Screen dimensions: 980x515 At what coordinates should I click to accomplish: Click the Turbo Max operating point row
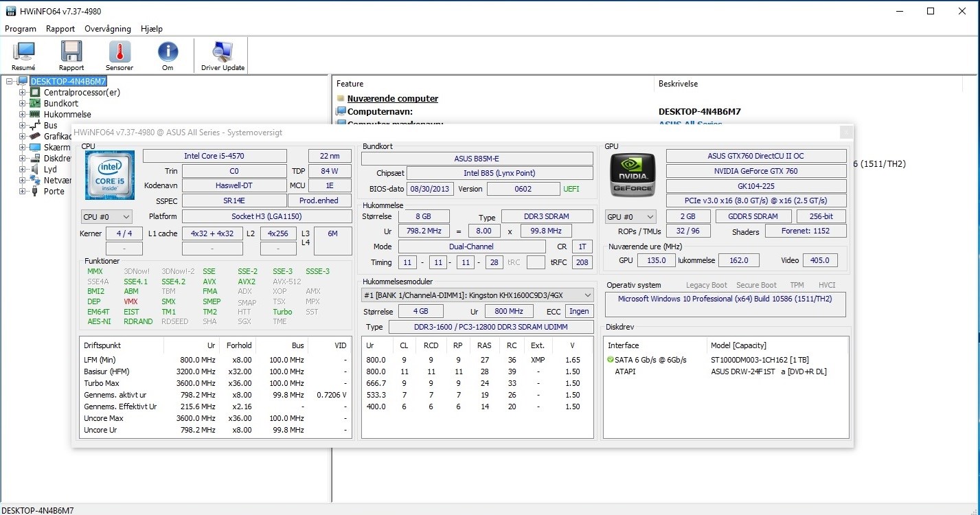click(x=216, y=383)
